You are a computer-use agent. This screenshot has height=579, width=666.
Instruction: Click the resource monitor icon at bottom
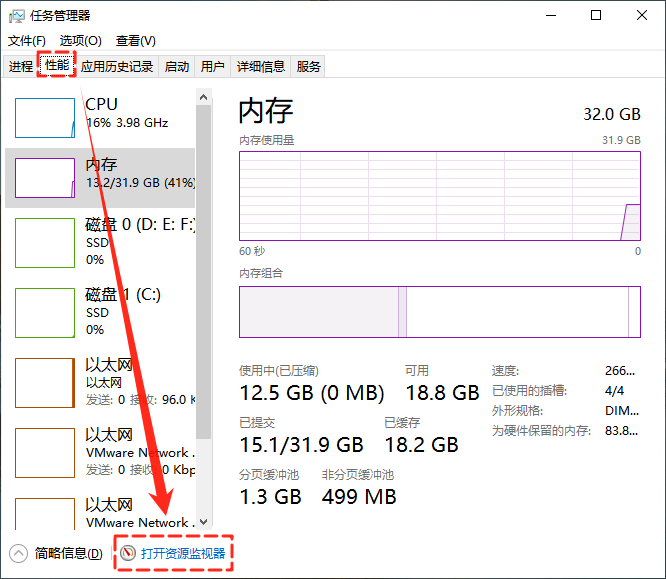point(127,553)
